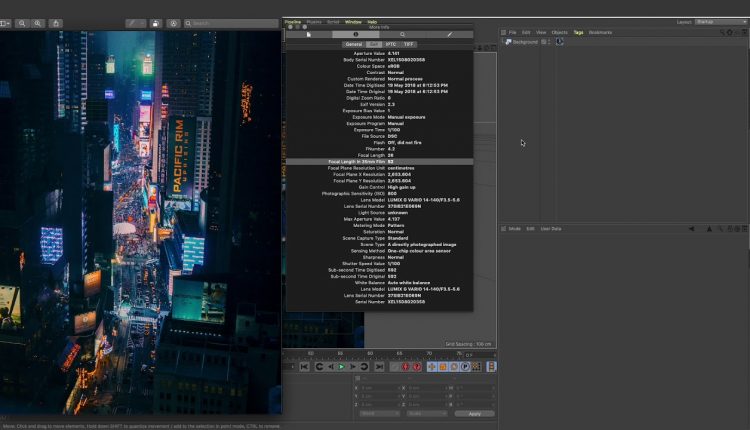Open Bookmarks menu in Object Manager

(x=600, y=33)
